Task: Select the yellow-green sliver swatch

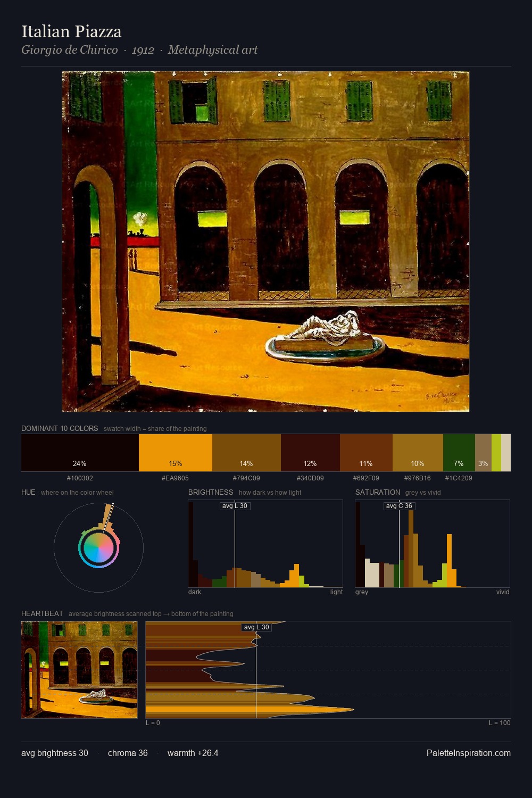Action: tap(496, 453)
